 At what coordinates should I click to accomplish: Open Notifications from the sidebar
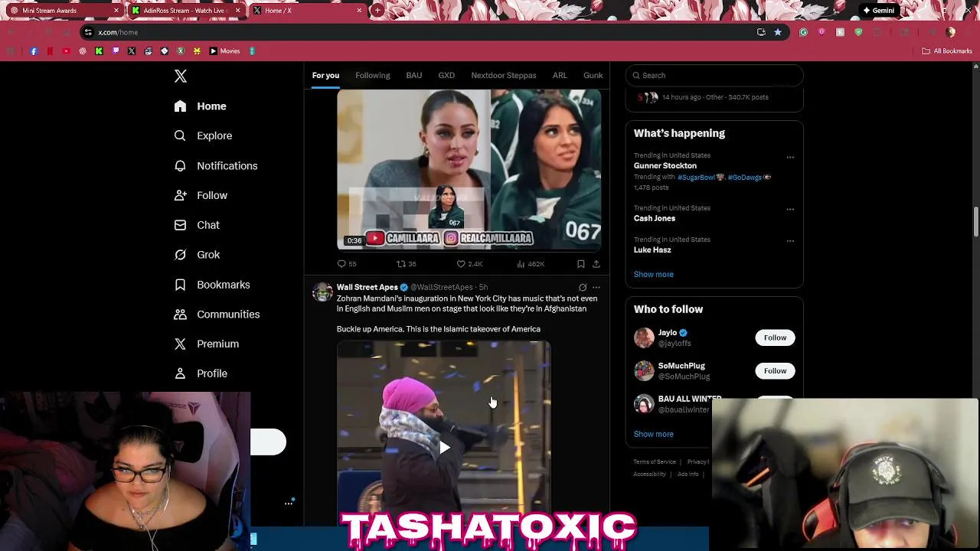[x=215, y=165]
